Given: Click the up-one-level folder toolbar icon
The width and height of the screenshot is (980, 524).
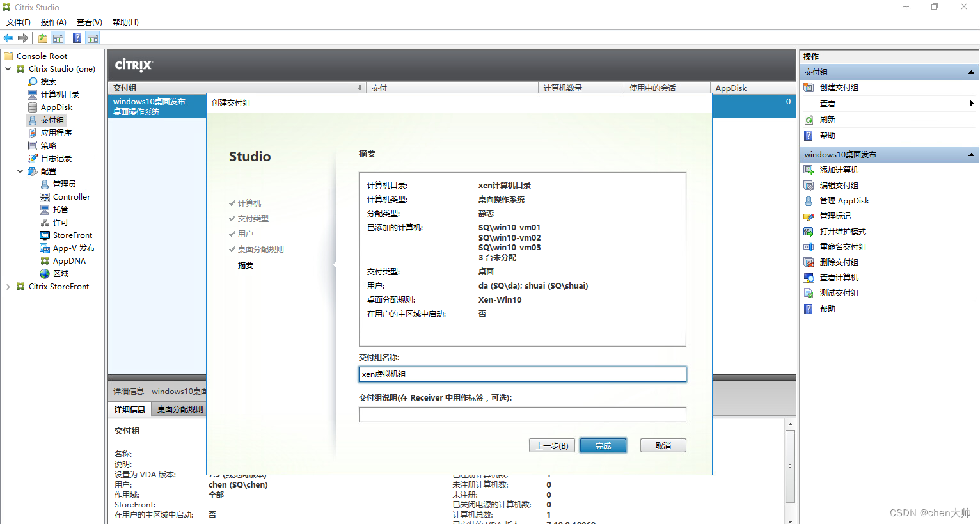Looking at the screenshot, I should coord(42,38).
